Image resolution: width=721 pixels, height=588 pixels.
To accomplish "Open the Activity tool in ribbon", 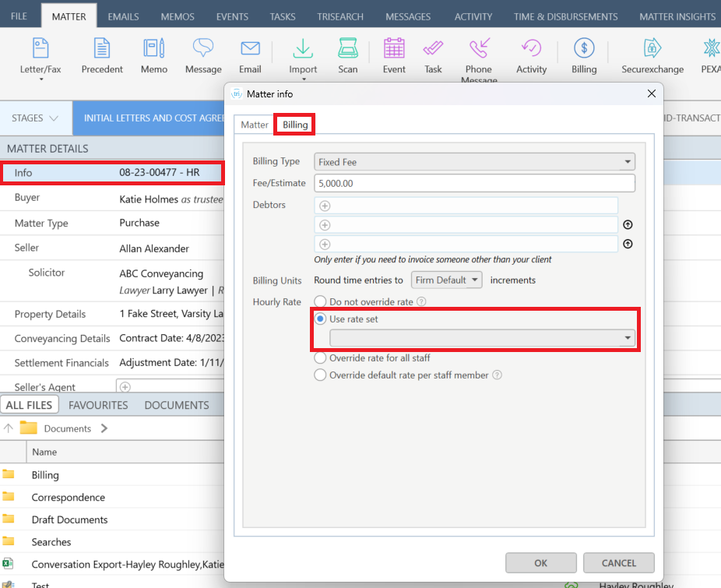I will coord(532,55).
